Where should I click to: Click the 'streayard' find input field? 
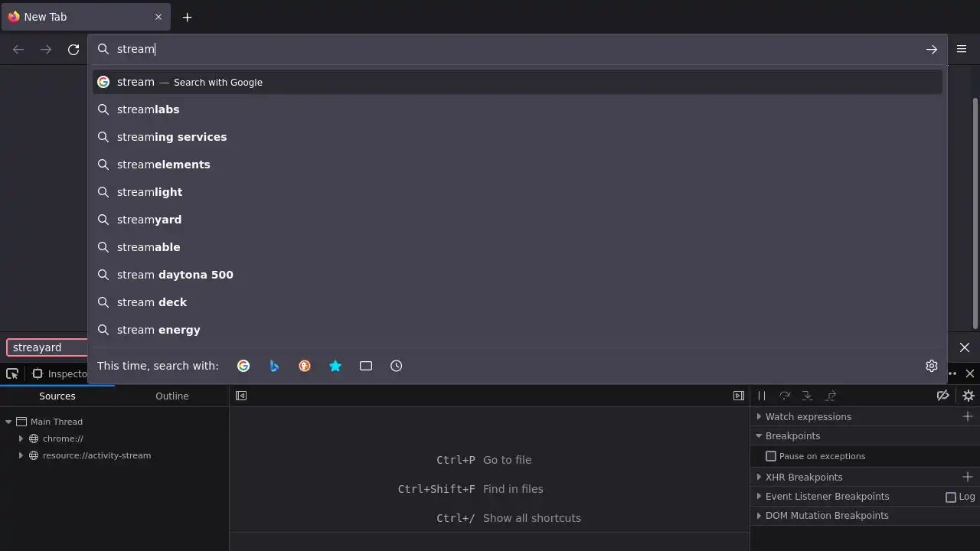coord(47,347)
